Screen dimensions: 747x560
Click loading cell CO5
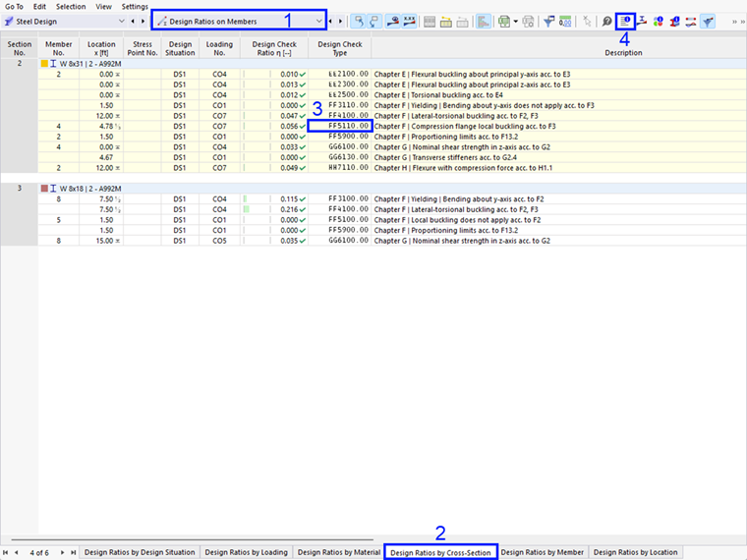point(219,241)
